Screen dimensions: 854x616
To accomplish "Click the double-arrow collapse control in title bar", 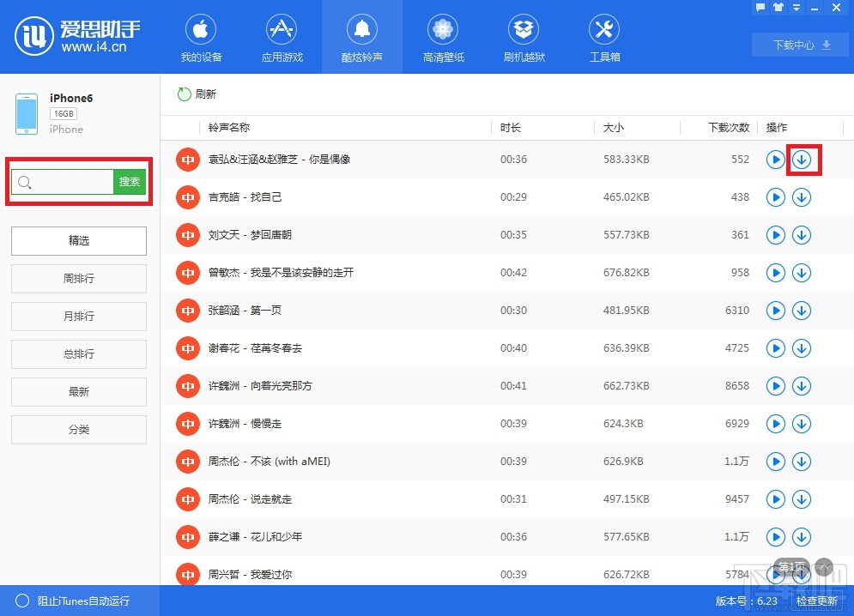I will pyautogui.click(x=796, y=7).
